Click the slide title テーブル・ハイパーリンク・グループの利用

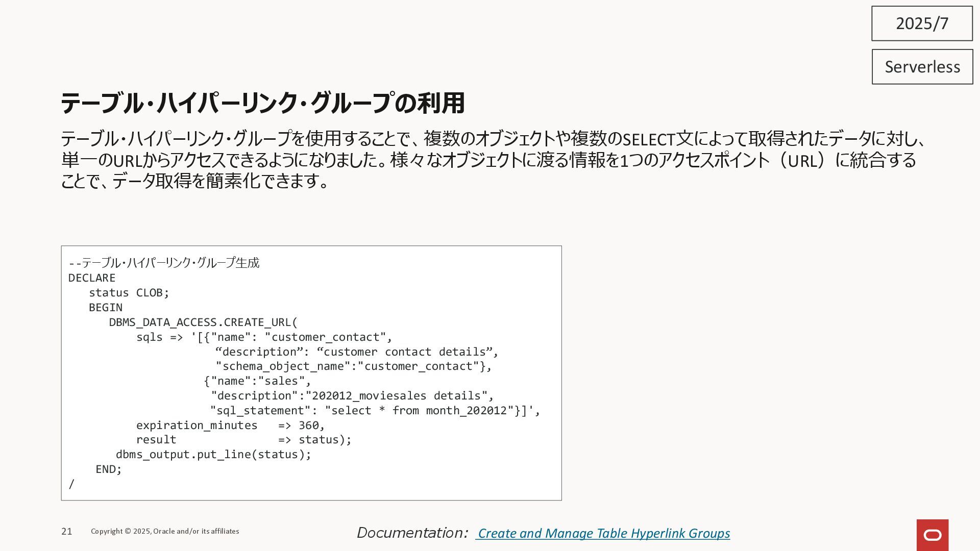click(262, 103)
